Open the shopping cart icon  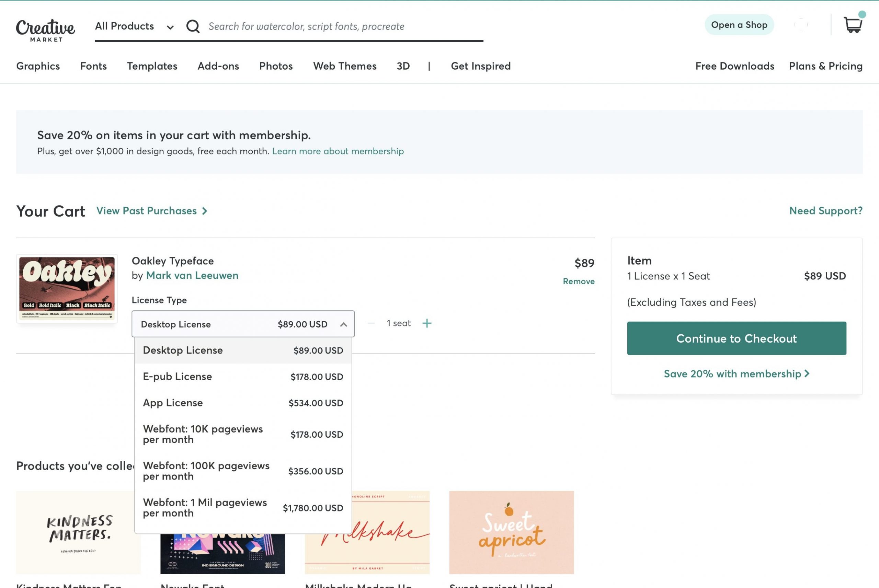[x=853, y=25]
